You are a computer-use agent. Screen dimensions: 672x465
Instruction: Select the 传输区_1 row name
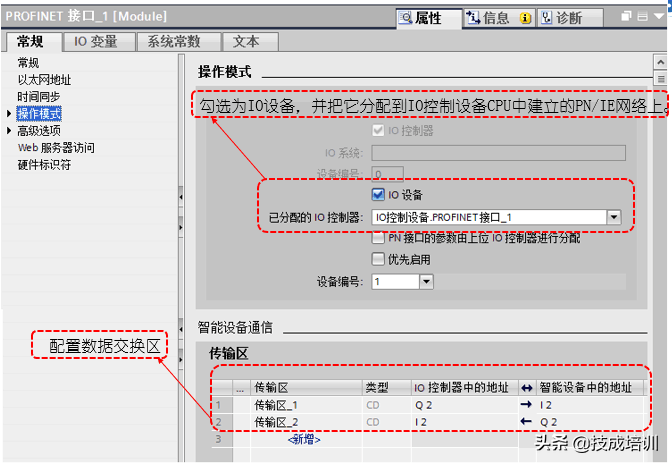276,405
